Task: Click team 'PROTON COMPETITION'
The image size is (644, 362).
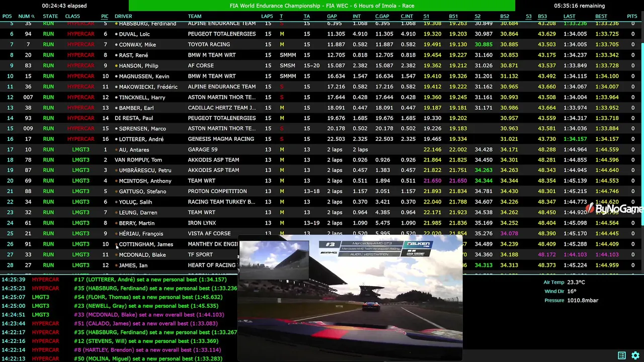Action: pyautogui.click(x=217, y=191)
